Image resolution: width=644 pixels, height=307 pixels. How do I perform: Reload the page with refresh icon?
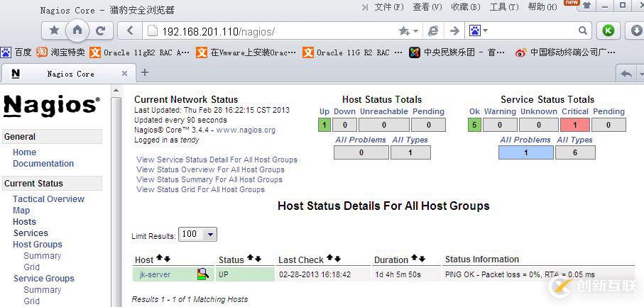(x=100, y=30)
